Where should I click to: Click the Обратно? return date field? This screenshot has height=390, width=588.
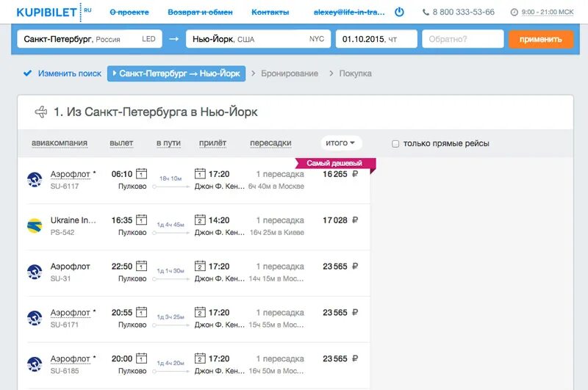(463, 39)
